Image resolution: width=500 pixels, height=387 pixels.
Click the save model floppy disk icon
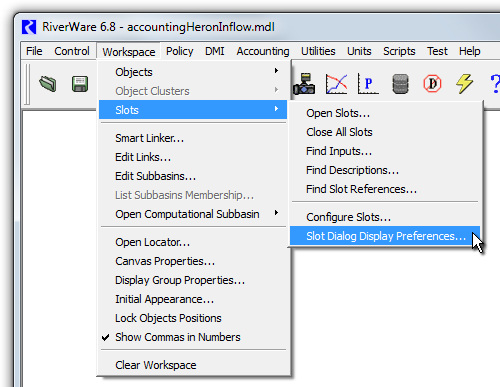point(80,83)
